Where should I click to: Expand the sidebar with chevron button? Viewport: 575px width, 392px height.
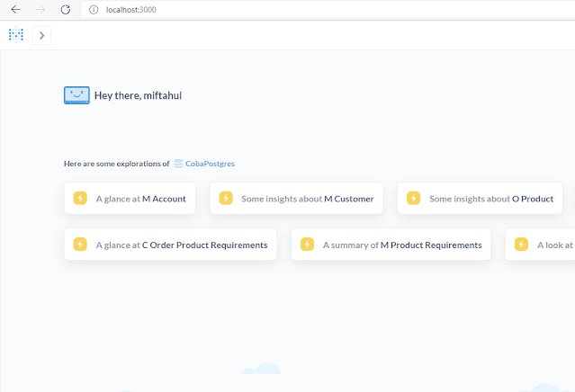(41, 36)
